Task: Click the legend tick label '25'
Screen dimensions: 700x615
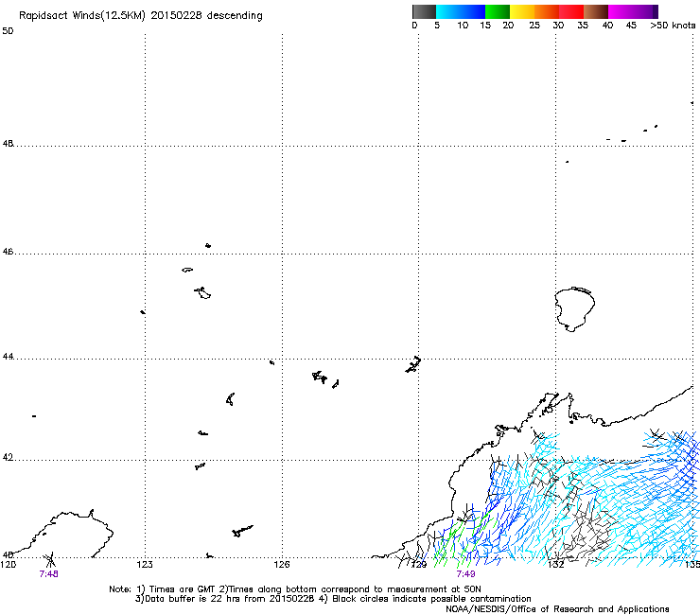Action: (x=534, y=26)
